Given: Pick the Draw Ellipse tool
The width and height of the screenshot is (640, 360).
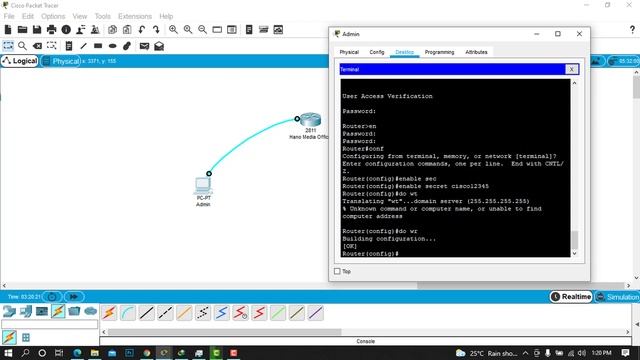Looking at the screenshot, I should (x=113, y=46).
